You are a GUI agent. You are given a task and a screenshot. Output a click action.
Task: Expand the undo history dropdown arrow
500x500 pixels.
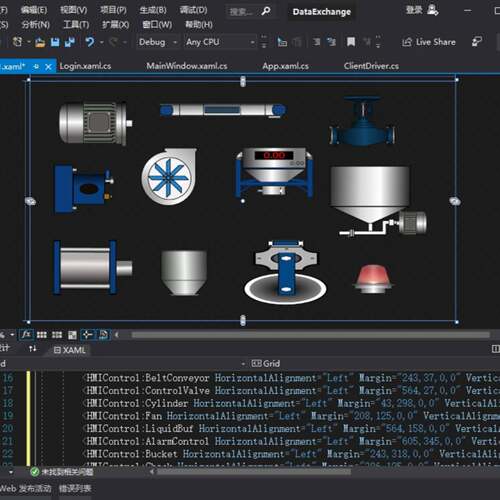pos(101,42)
